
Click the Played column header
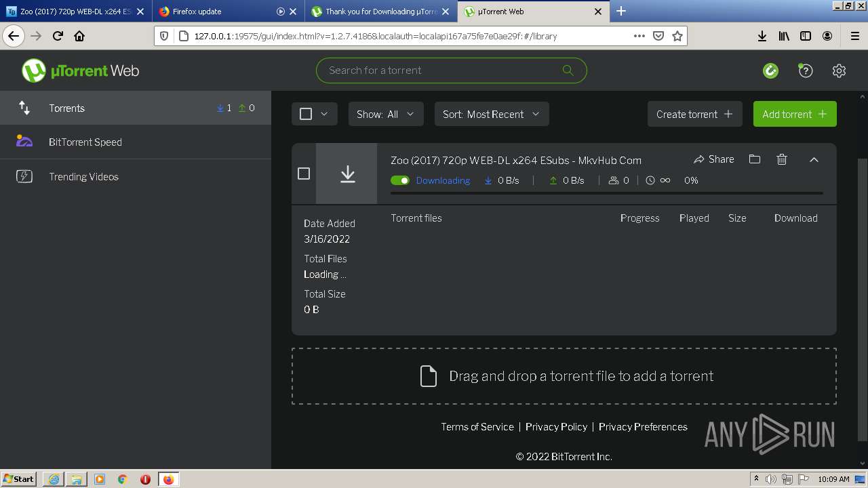694,218
